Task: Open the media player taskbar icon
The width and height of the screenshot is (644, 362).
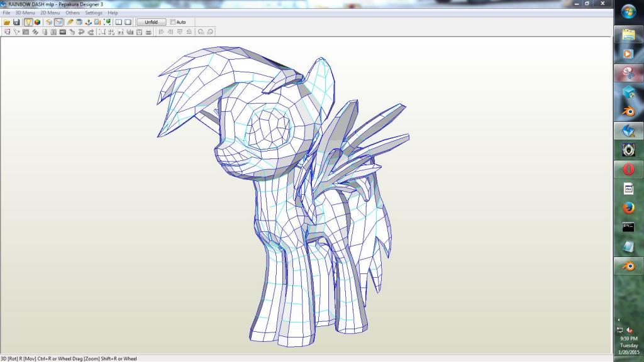Action: 628,54
